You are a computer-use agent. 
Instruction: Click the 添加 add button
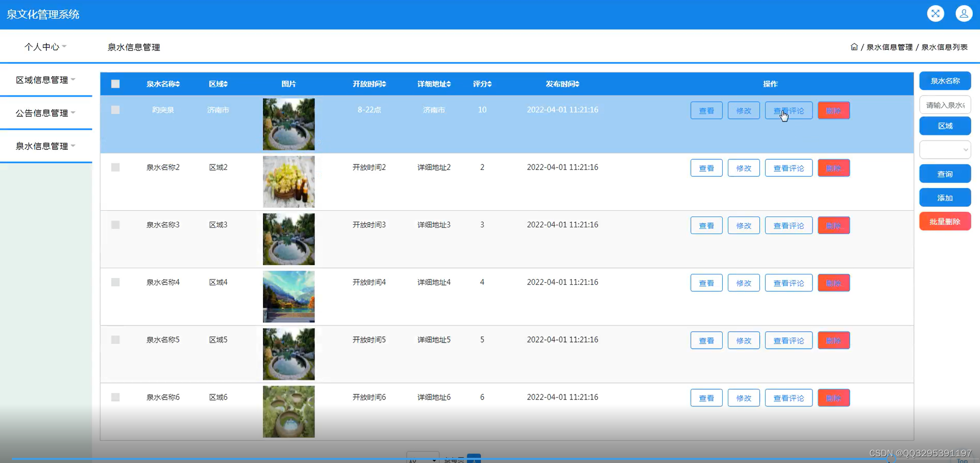point(945,197)
